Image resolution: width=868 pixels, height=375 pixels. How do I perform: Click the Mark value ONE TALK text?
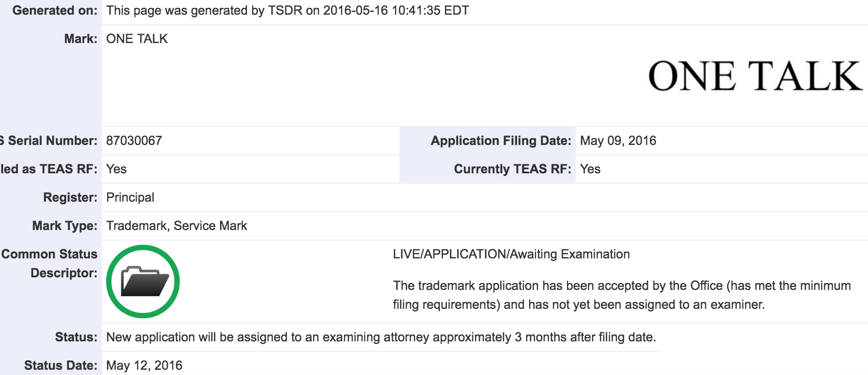pyautogui.click(x=137, y=39)
